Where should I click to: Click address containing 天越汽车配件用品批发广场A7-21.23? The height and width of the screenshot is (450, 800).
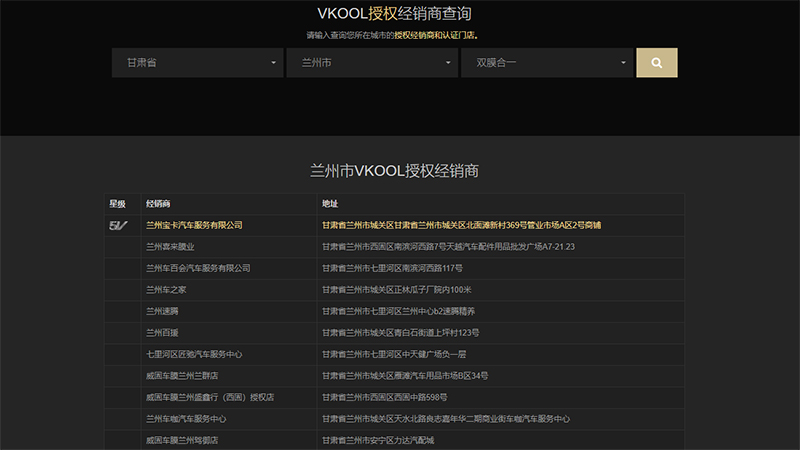[448, 246]
